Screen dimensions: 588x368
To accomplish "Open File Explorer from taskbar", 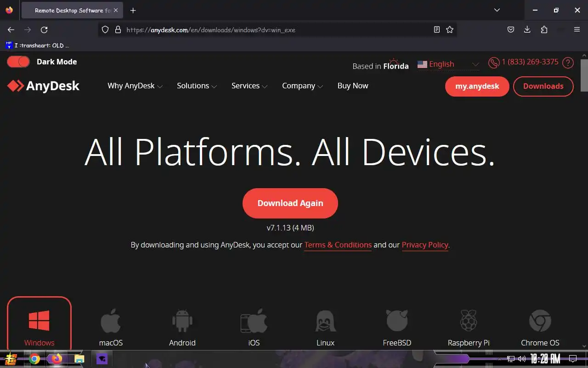I will (x=79, y=359).
